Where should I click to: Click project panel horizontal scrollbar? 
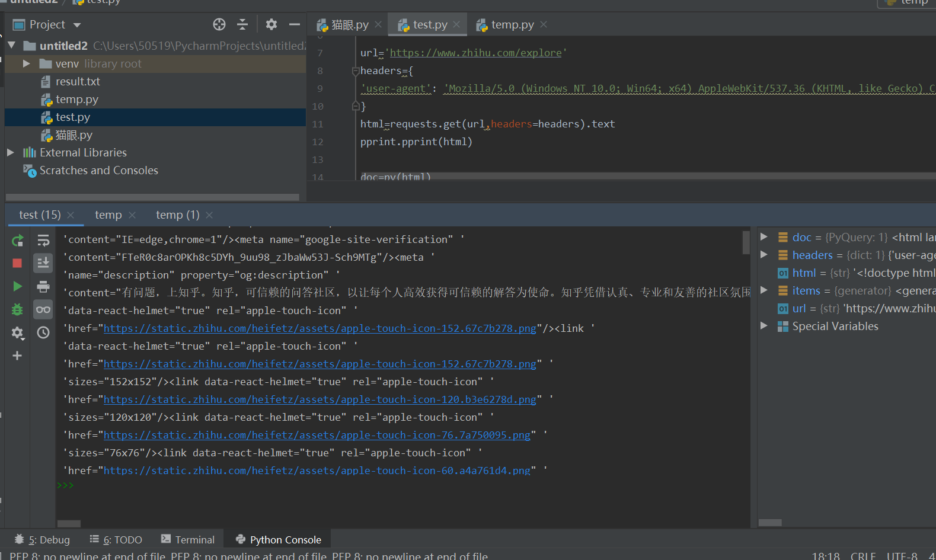click(x=152, y=197)
